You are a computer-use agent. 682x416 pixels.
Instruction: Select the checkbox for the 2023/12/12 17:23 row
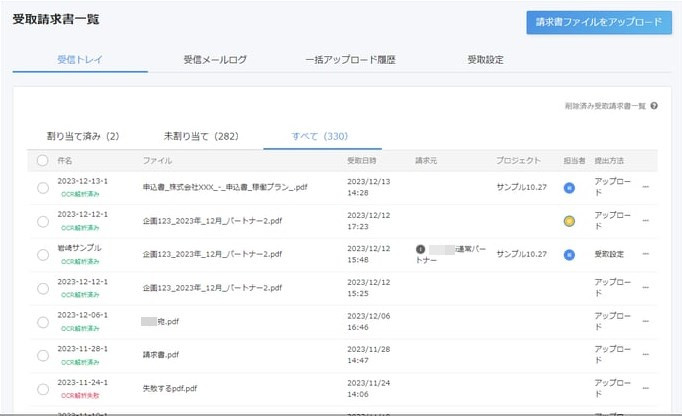tap(43, 221)
